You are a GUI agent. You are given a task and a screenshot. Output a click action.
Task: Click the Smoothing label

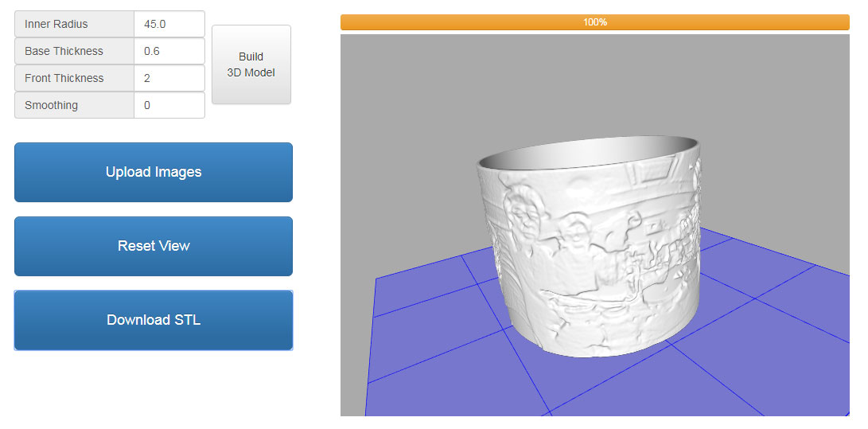point(75,105)
